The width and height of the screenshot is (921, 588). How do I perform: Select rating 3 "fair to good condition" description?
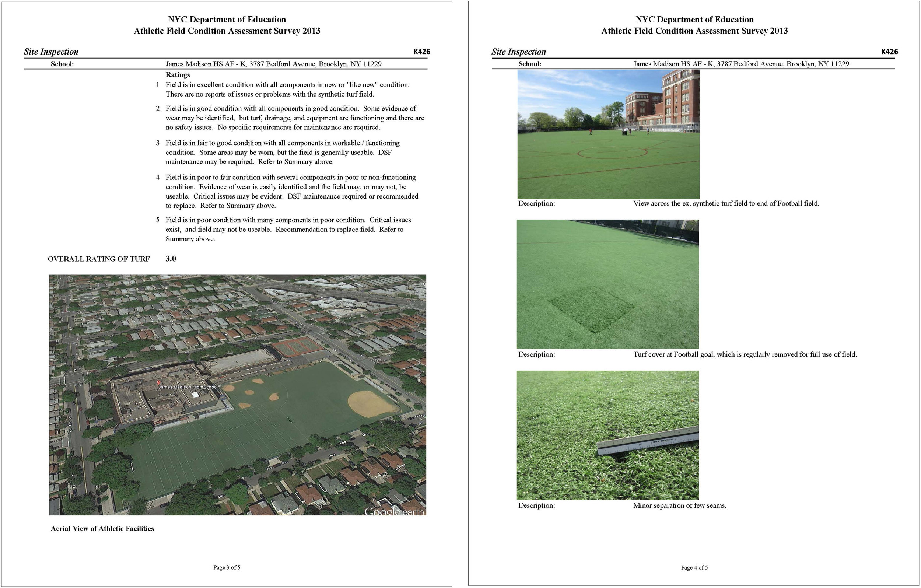pyautogui.click(x=283, y=152)
